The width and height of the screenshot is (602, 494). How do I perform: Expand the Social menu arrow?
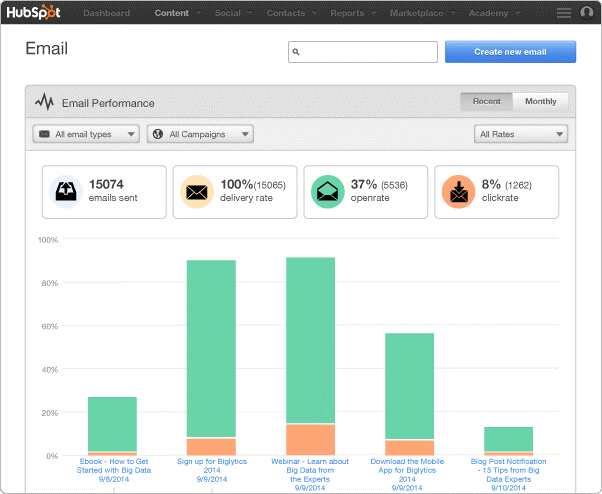(x=250, y=13)
